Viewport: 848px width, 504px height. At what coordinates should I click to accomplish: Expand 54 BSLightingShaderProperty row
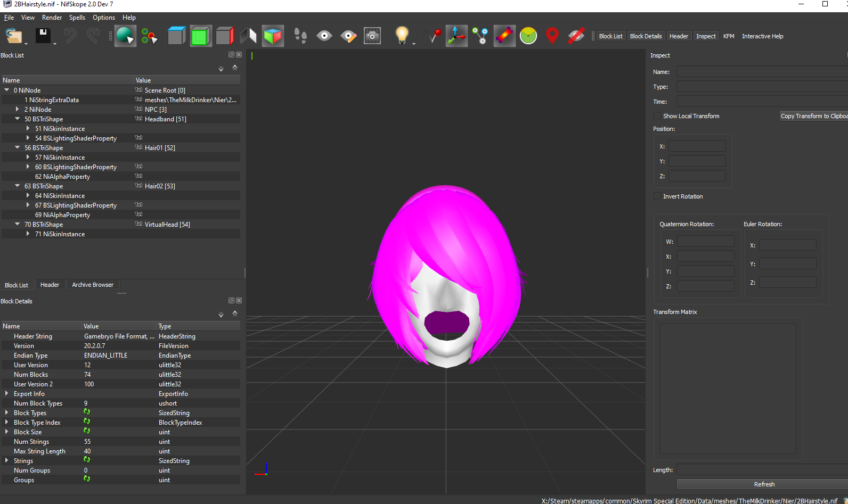(x=28, y=138)
